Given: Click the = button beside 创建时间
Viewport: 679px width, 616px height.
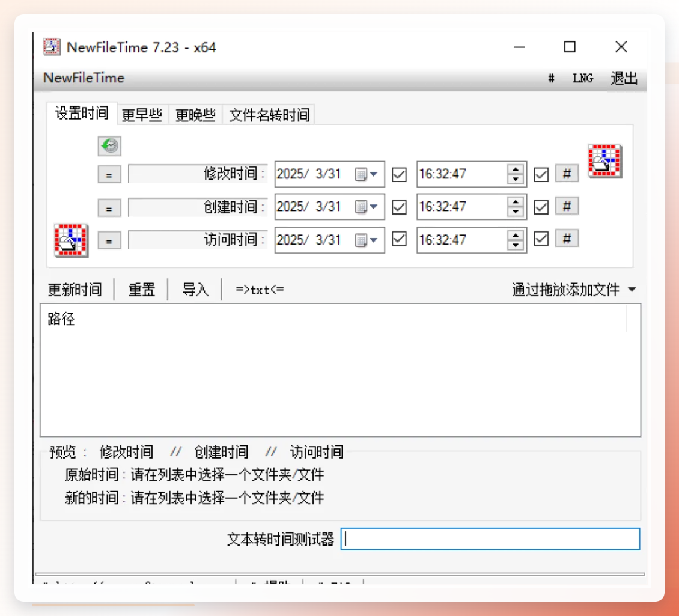Looking at the screenshot, I should coord(109,208).
